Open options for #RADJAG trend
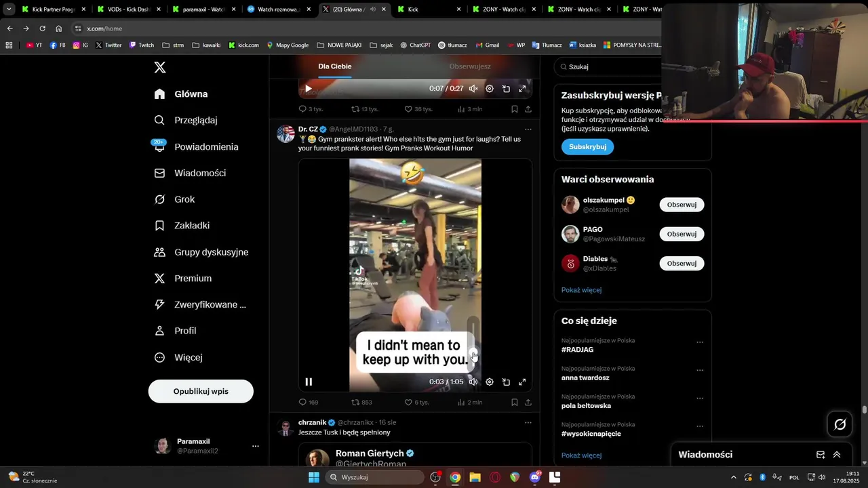Screen dimensions: 868x488 700,342
